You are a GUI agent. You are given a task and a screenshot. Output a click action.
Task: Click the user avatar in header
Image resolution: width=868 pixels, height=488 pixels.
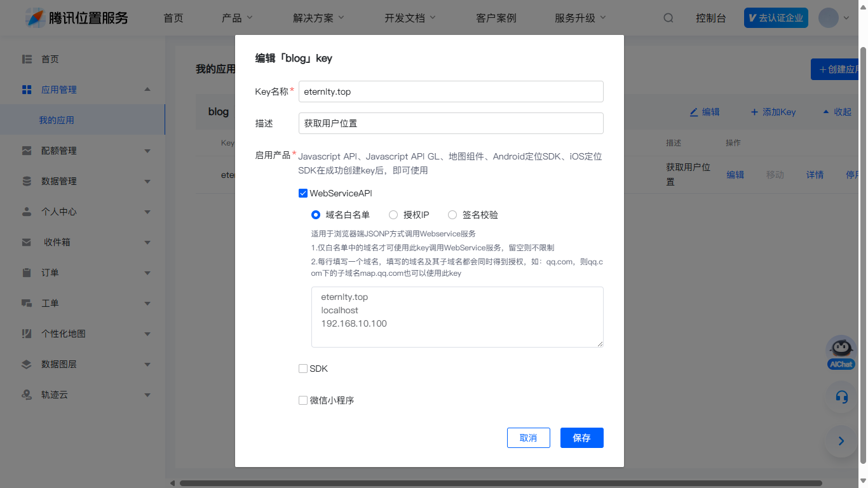829,18
